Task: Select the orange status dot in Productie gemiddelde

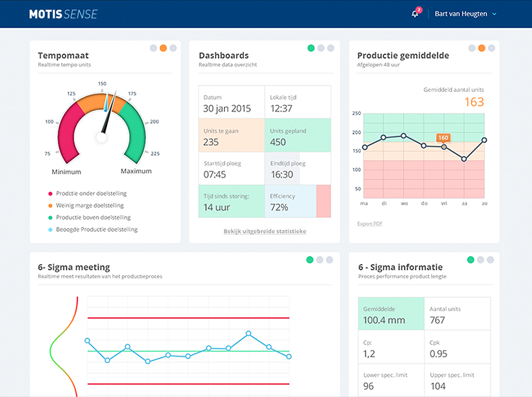Action: click(482, 48)
